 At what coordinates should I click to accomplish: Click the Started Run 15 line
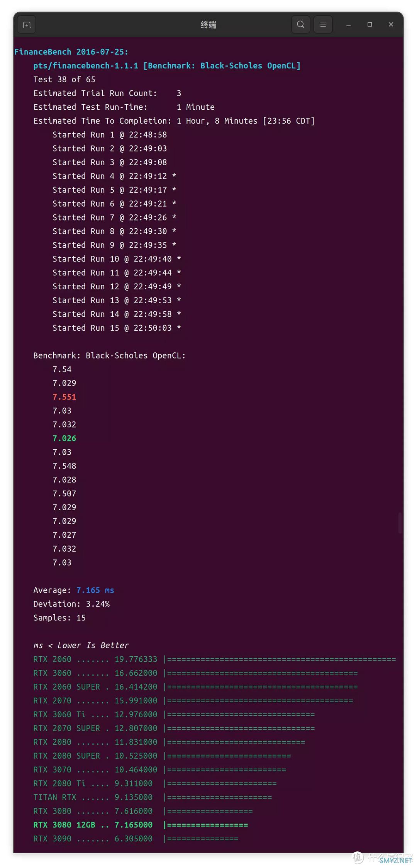point(116,328)
